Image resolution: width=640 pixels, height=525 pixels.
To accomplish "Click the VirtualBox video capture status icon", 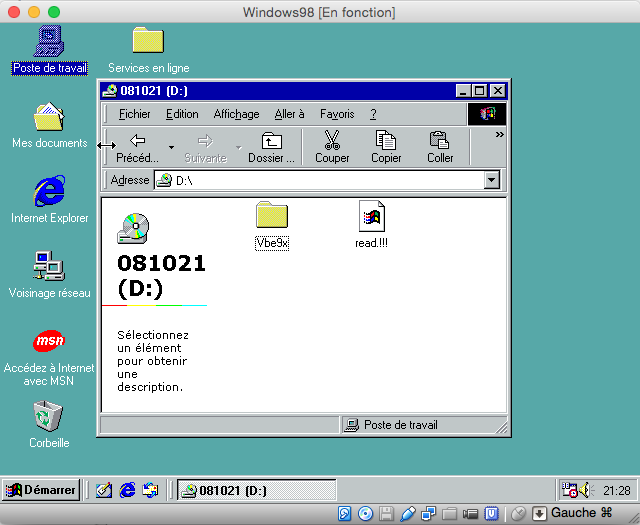I will (x=470, y=514).
